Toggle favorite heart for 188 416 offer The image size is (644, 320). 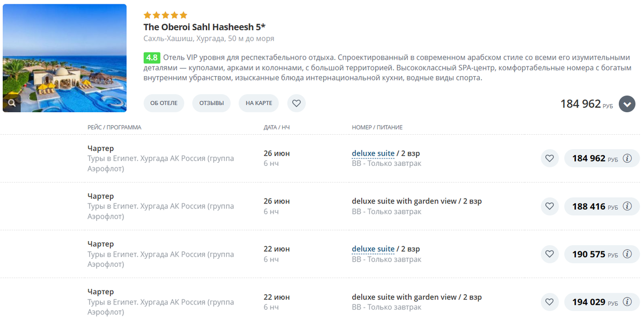549,206
